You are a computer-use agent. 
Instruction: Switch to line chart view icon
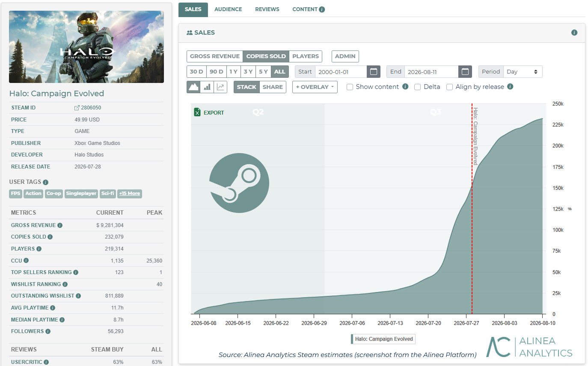coord(220,87)
